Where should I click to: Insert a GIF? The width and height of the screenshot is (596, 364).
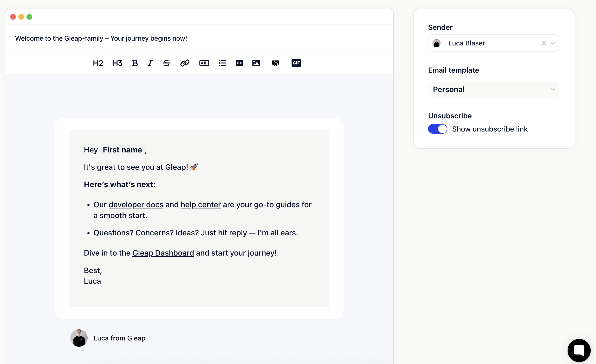296,63
